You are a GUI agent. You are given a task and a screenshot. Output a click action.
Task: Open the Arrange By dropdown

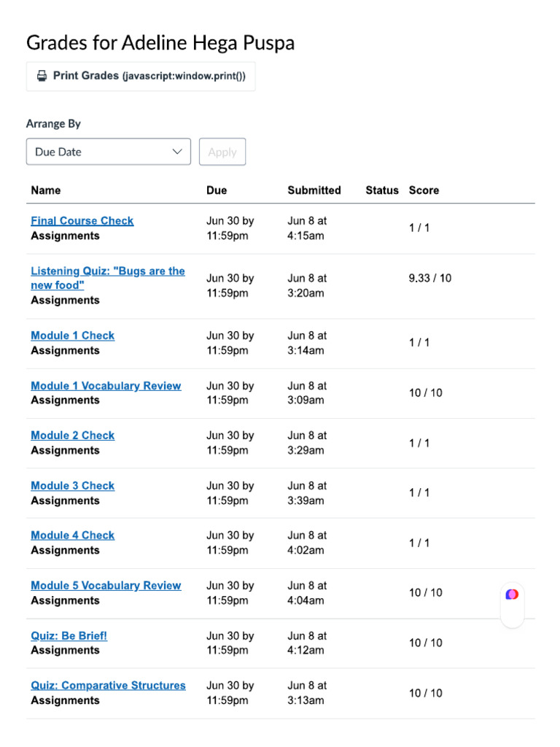(108, 152)
